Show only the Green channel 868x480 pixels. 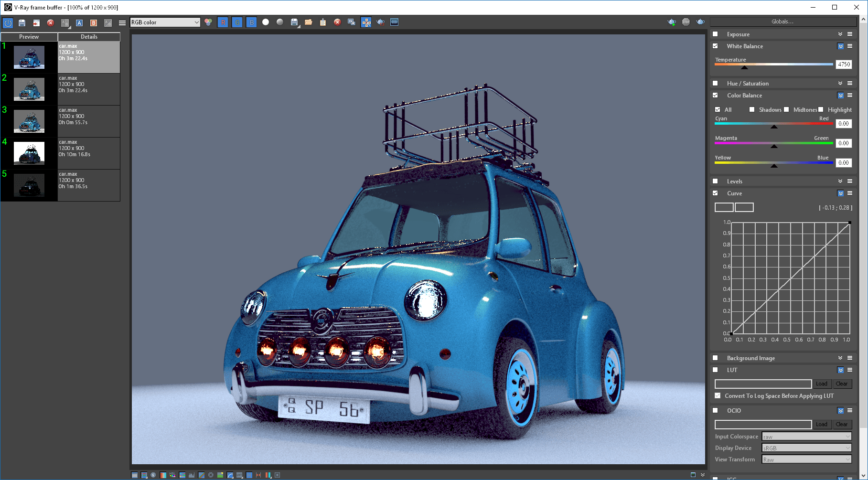(237, 22)
